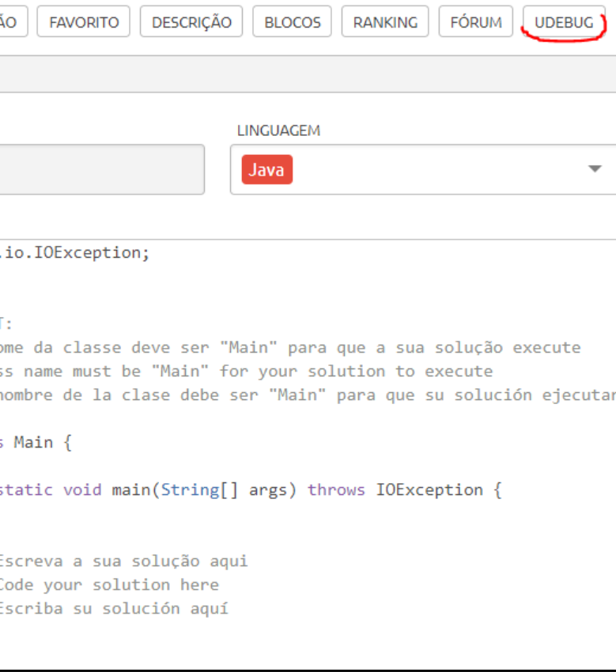Screen dimensions: 616x672
Task: Open the RANKING page
Action: pyautogui.click(x=385, y=22)
